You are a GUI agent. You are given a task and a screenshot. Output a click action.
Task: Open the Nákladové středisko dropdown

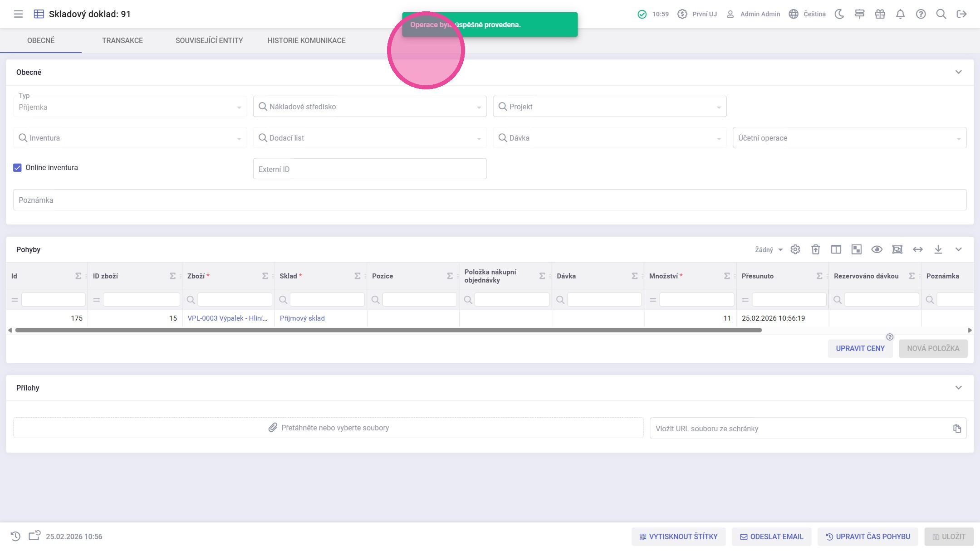(x=369, y=107)
